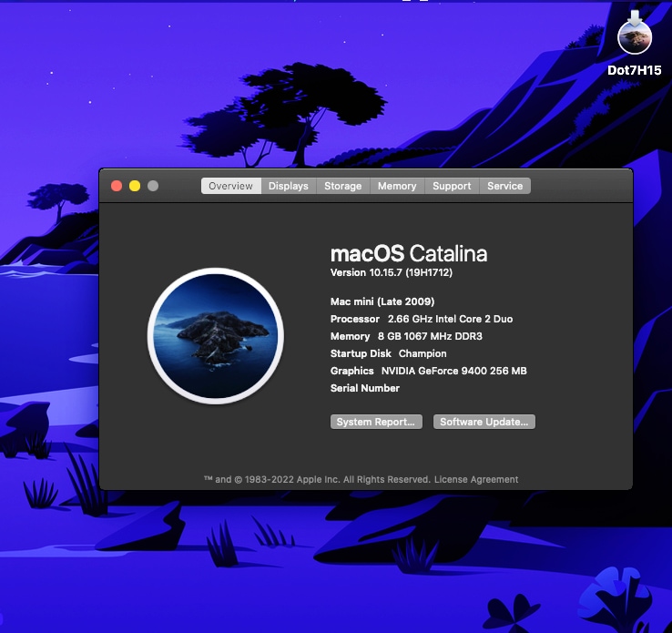Click the Champion startup disk name
This screenshot has width=672, height=633.
423,353
